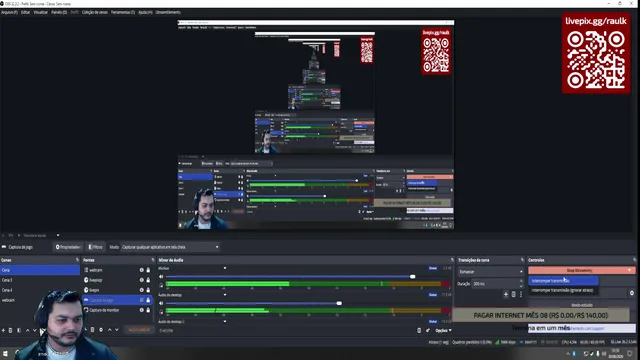Undock the Cenas panel

(77, 260)
